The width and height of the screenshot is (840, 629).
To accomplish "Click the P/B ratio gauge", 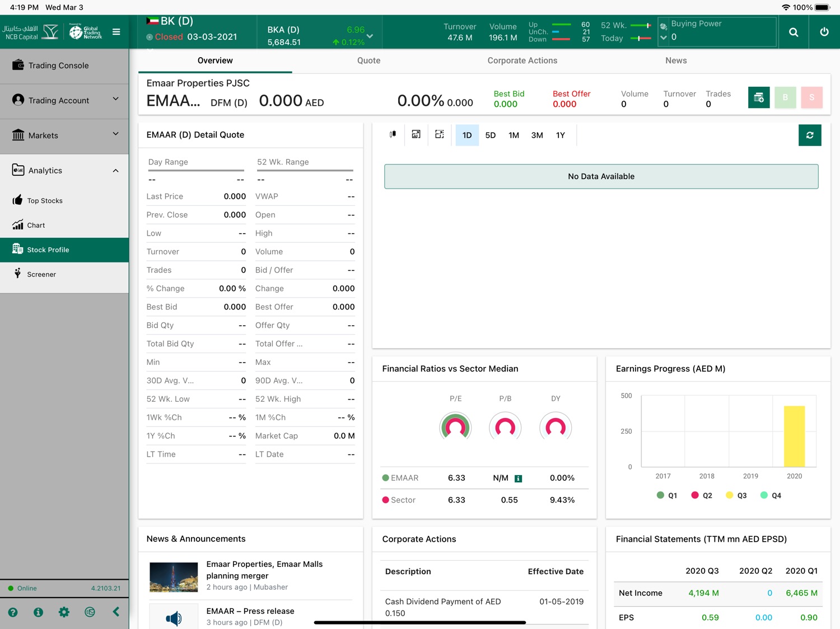I will 505,426.
